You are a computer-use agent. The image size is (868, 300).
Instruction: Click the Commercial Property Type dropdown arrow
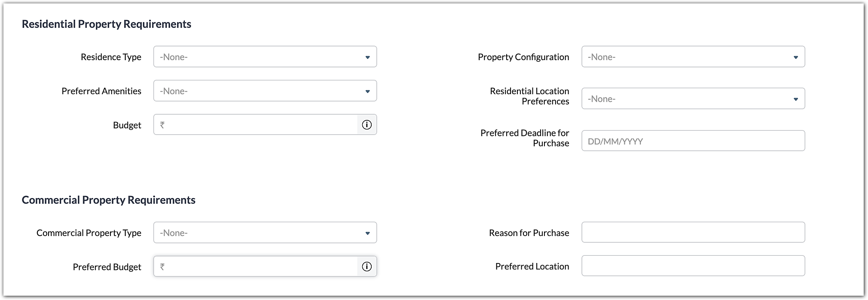[x=367, y=233]
